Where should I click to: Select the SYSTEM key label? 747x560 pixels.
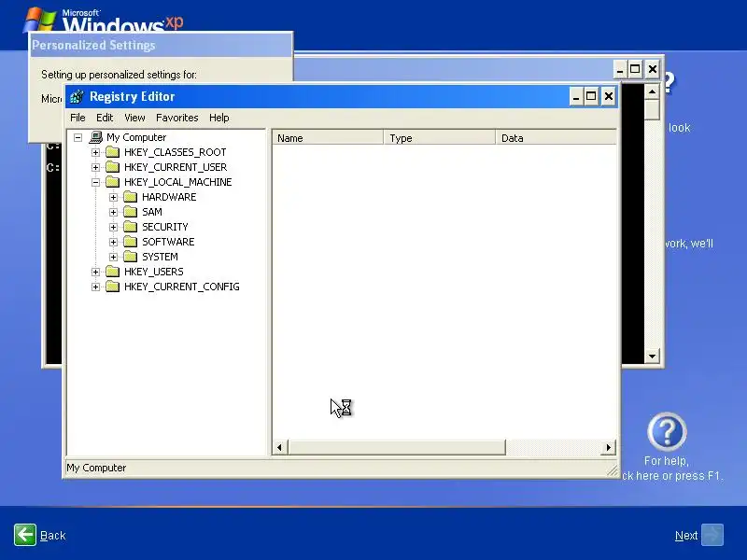pyautogui.click(x=160, y=257)
